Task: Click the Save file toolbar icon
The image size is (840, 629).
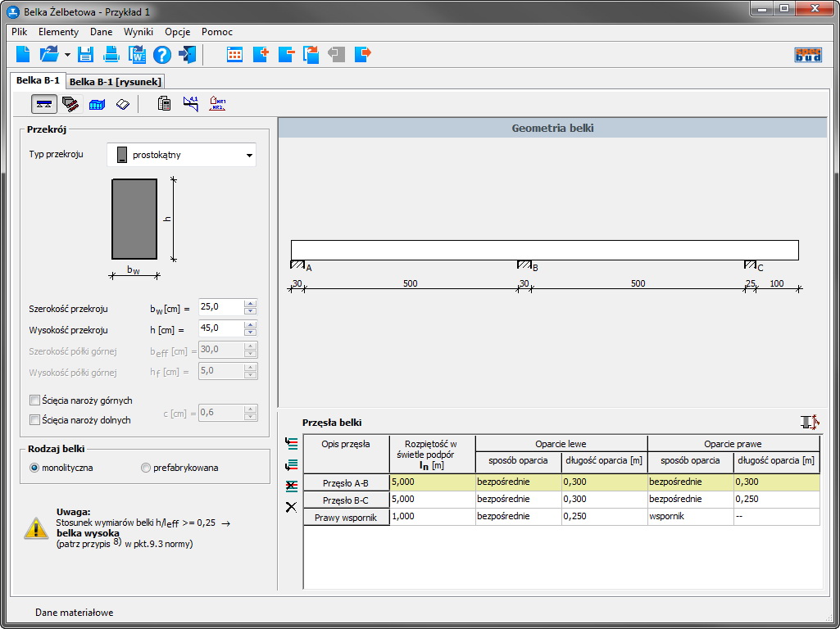Action: coord(86,55)
